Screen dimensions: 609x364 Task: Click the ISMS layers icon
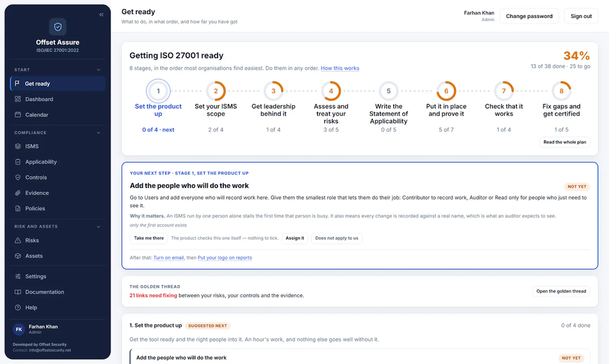[x=18, y=146]
